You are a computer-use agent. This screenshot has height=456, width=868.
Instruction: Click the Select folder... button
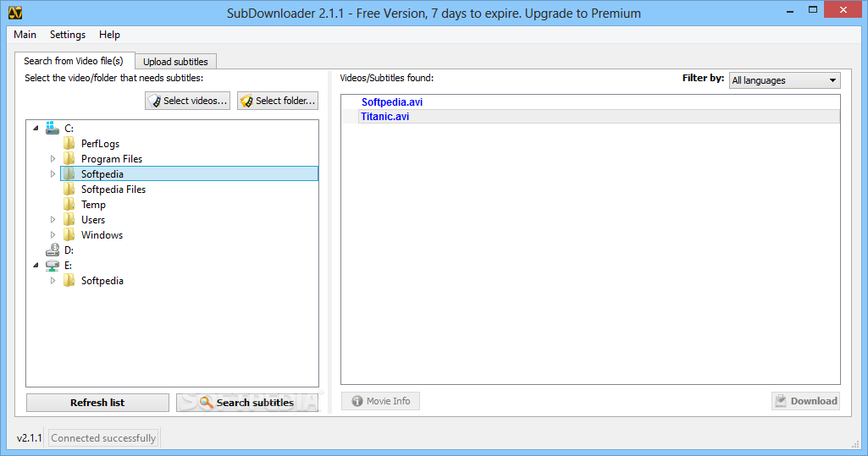(x=278, y=101)
